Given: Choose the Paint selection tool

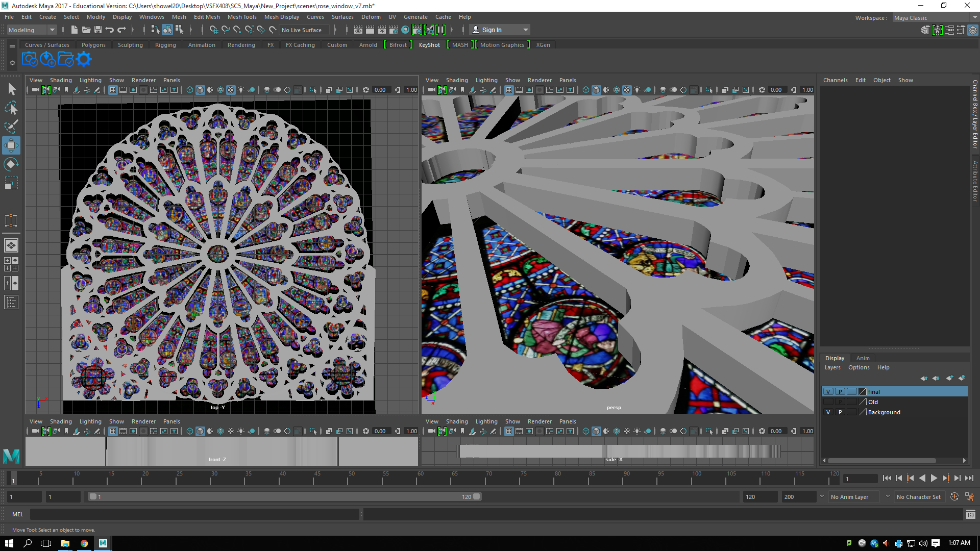Looking at the screenshot, I should tap(11, 127).
